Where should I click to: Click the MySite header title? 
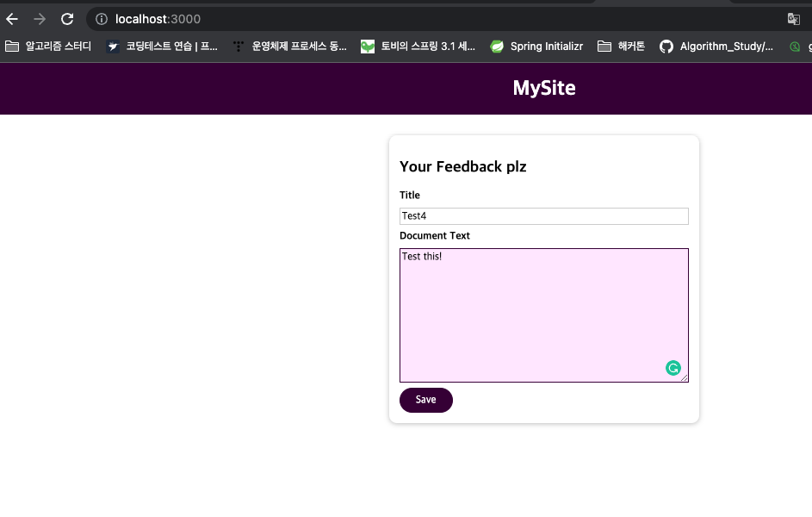[x=543, y=88]
